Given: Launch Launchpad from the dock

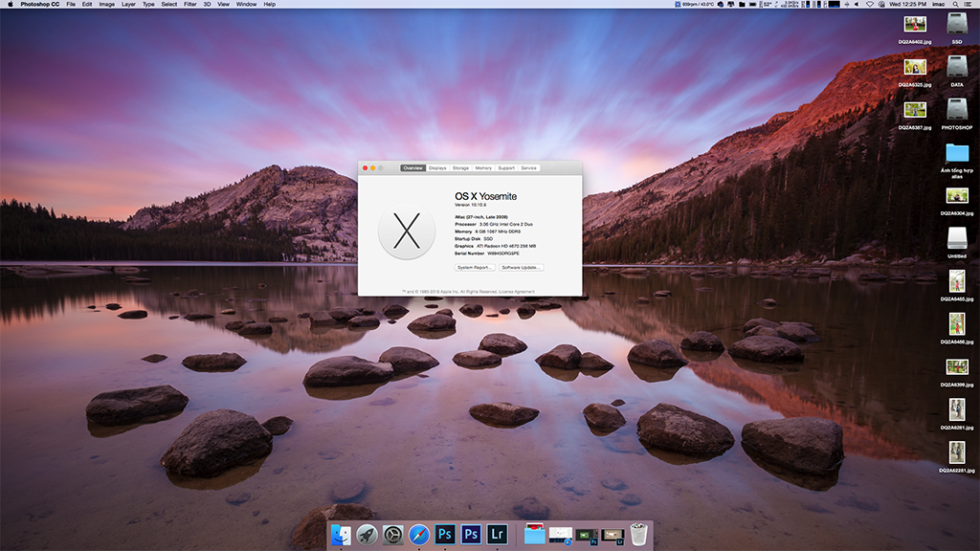Looking at the screenshot, I should (x=367, y=535).
